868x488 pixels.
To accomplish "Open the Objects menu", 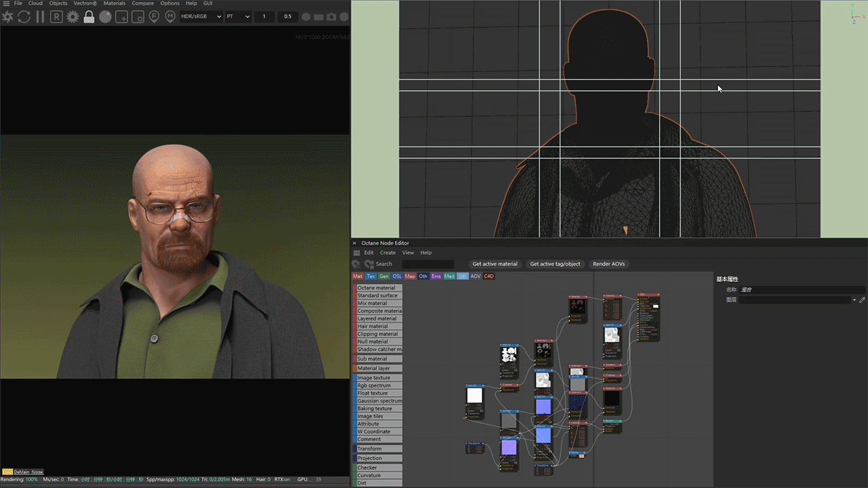I will [58, 3].
